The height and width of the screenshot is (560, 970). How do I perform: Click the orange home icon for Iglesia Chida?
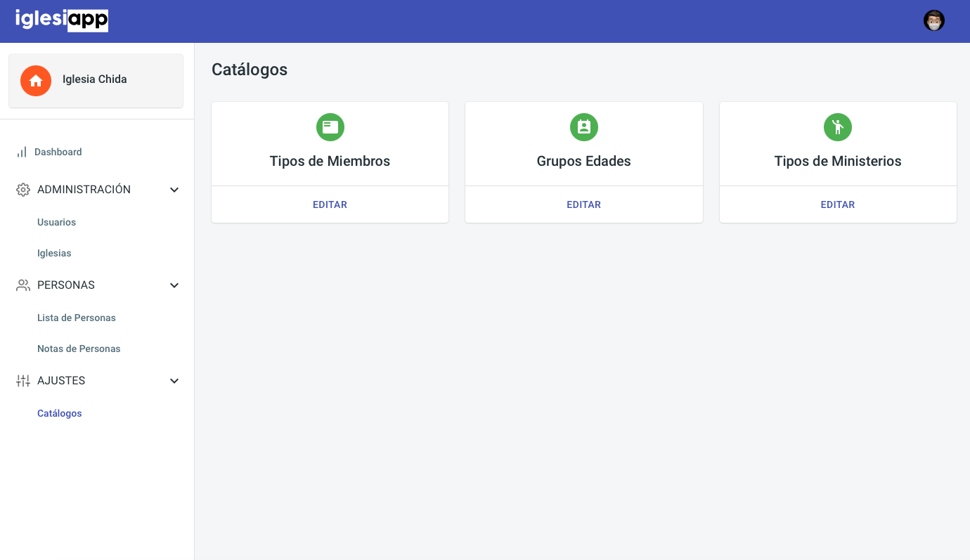click(x=36, y=81)
